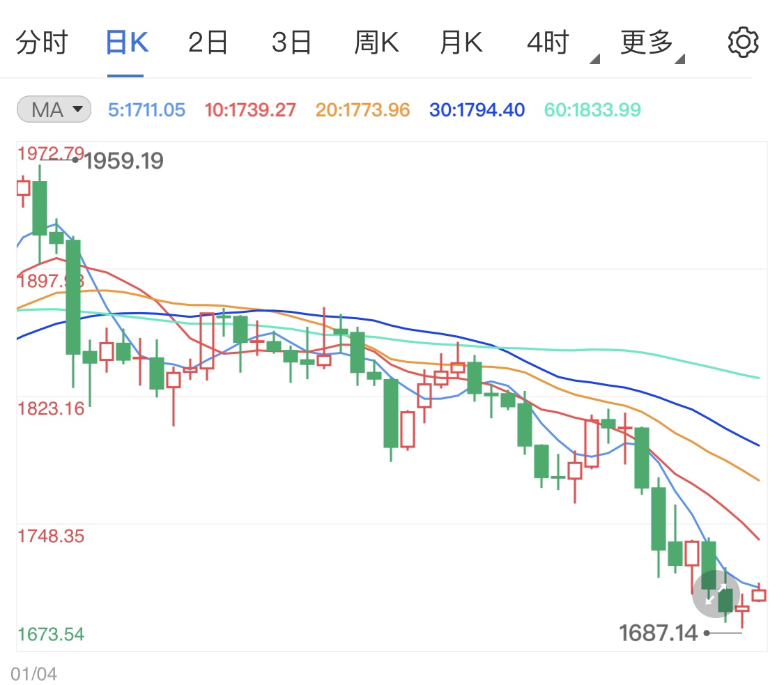
Task: Click the MA60 value 60:1833.99
Action: [592, 110]
